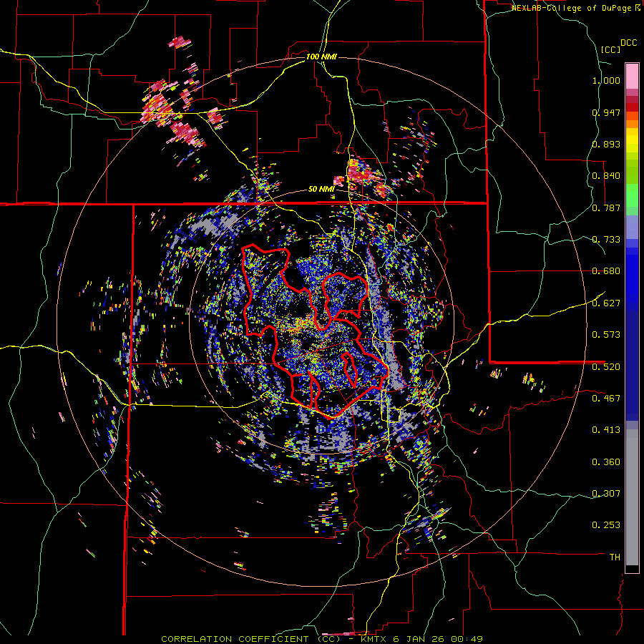This screenshot has height=644, width=644.
Task: Click the 0.520 scale value
Action: tap(606, 367)
